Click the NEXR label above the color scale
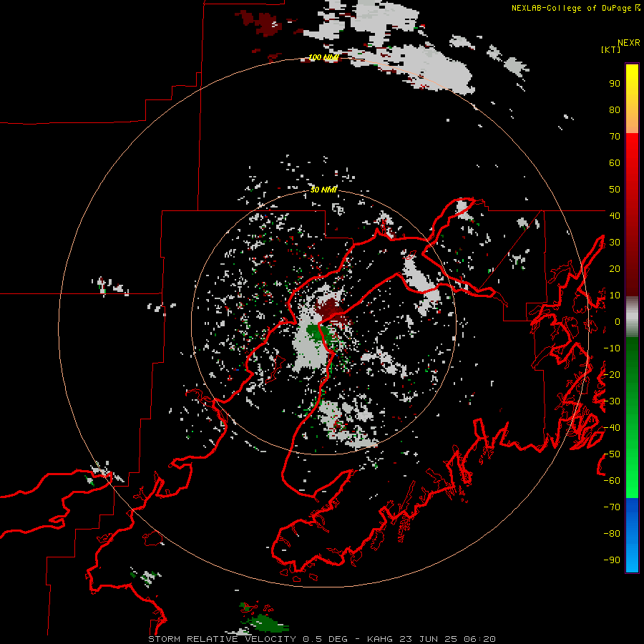 pos(629,43)
